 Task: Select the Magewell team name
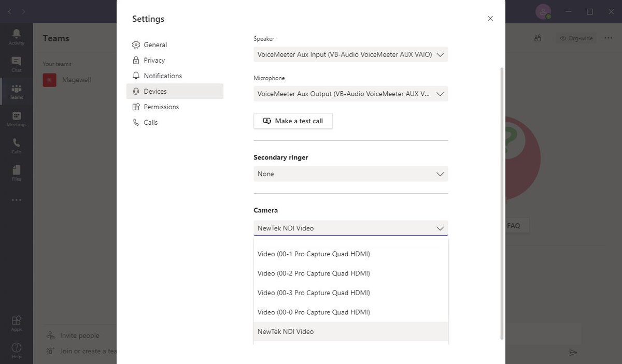[x=77, y=80]
